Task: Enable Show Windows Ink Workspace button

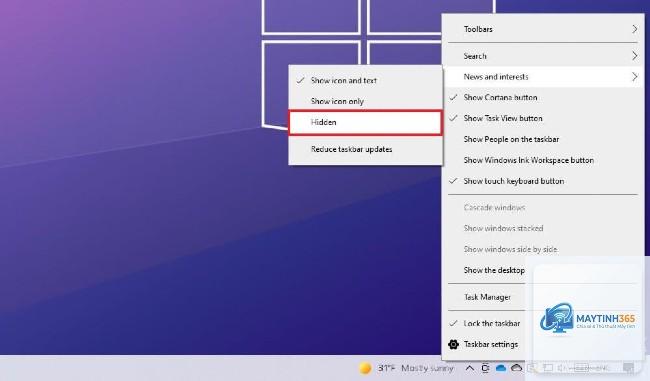Action: [543, 160]
